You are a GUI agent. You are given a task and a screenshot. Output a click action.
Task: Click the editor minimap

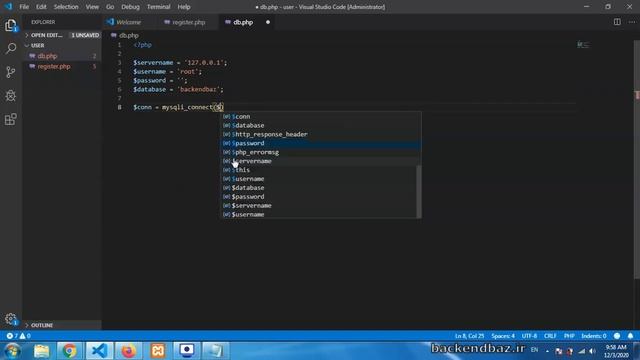pyautogui.click(x=583, y=44)
